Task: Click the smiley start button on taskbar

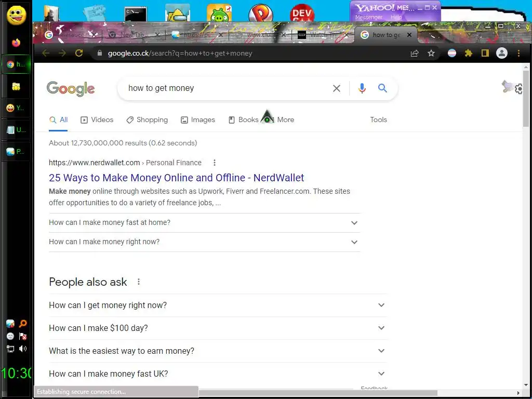Action: [x=16, y=15]
